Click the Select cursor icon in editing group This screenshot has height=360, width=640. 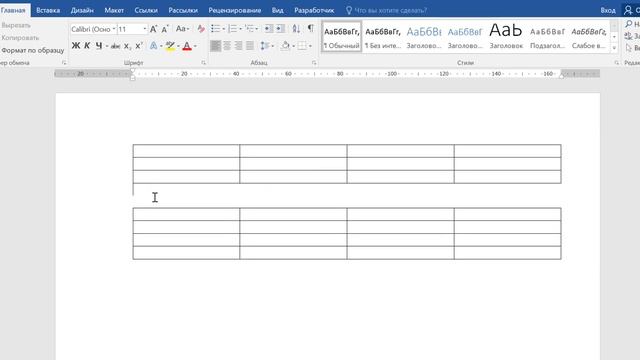[629, 48]
